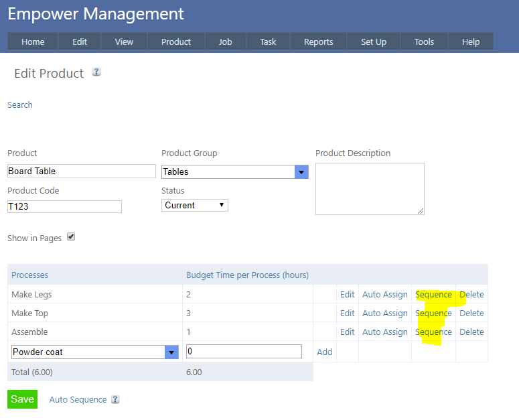The width and height of the screenshot is (519, 420).
Task: Auto Assign the Assemble process
Action: pos(384,332)
